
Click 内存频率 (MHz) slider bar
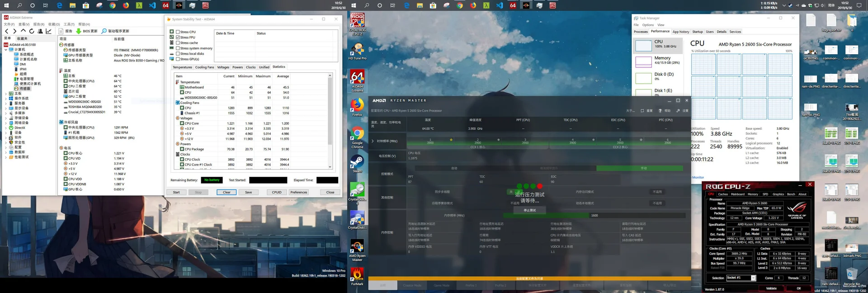pyautogui.click(x=594, y=215)
